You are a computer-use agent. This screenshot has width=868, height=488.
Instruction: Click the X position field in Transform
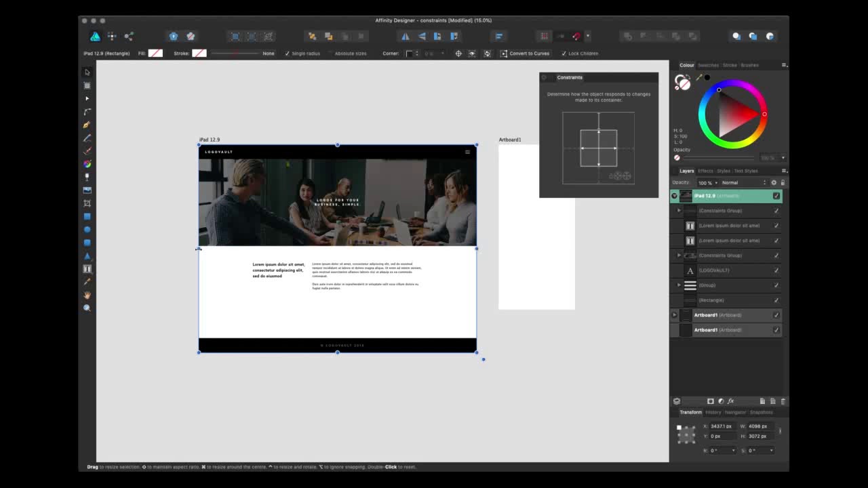[722, 426]
